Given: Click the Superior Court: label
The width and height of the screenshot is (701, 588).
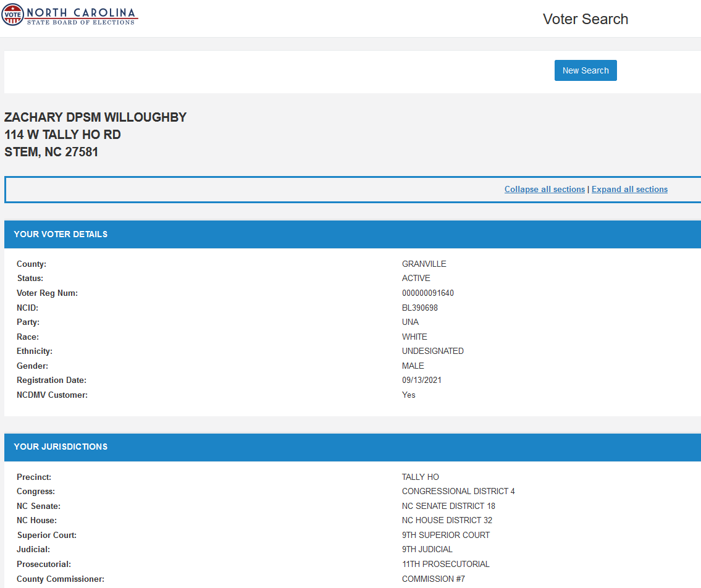Looking at the screenshot, I should click(47, 535).
